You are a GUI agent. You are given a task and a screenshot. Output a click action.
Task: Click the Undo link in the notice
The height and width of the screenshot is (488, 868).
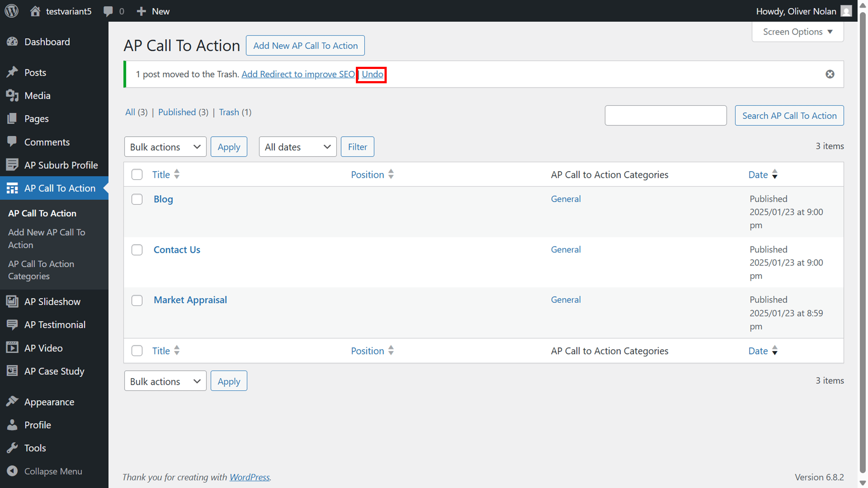pyautogui.click(x=372, y=74)
